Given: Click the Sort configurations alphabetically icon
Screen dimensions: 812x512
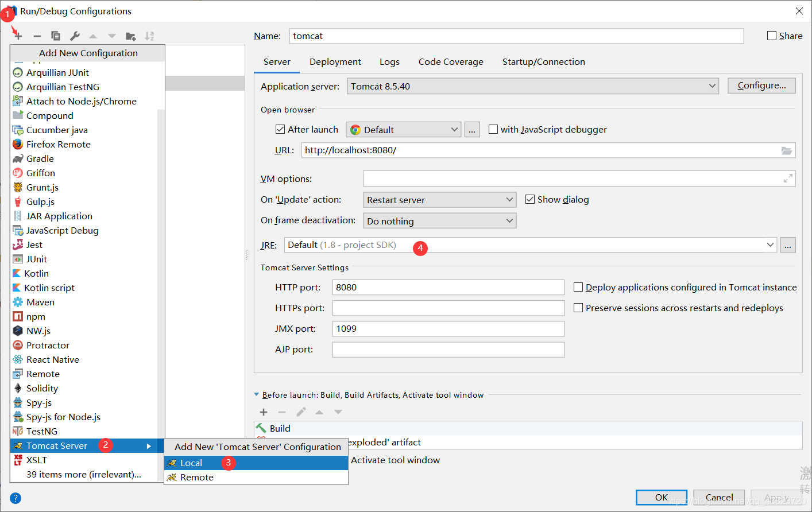Looking at the screenshot, I should tap(149, 36).
